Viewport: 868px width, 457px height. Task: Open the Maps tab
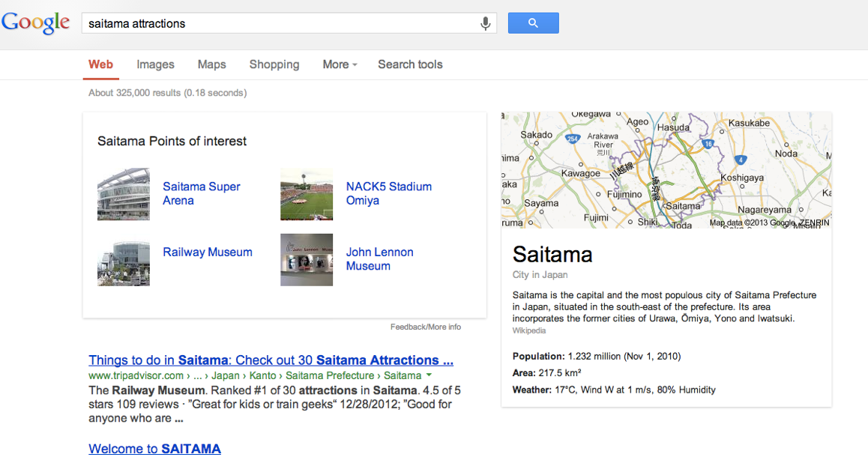point(212,64)
